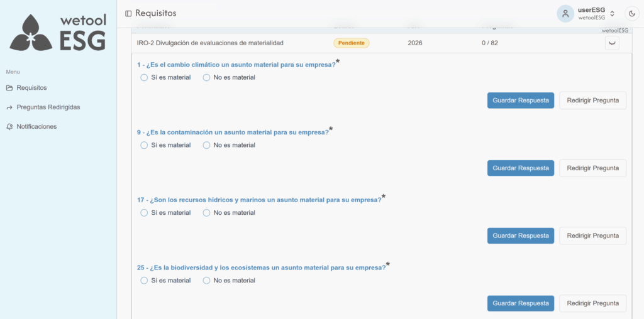Image resolution: width=644 pixels, height=319 pixels.
Task: Open the userESG account switcher dropdown
Action: 612,13
